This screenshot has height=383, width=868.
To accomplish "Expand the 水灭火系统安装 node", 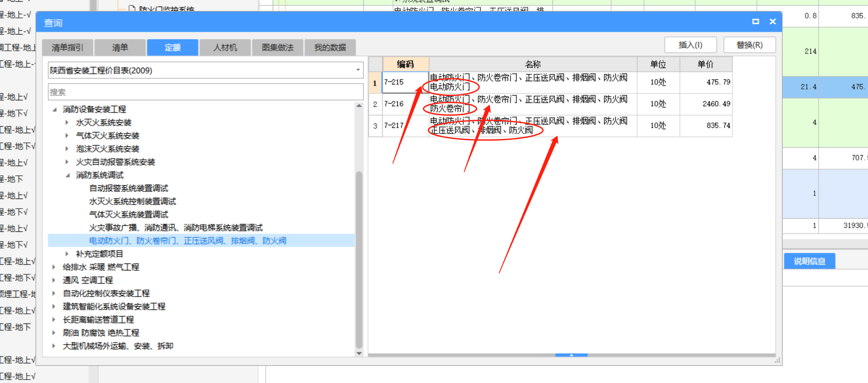I will pos(67,122).
